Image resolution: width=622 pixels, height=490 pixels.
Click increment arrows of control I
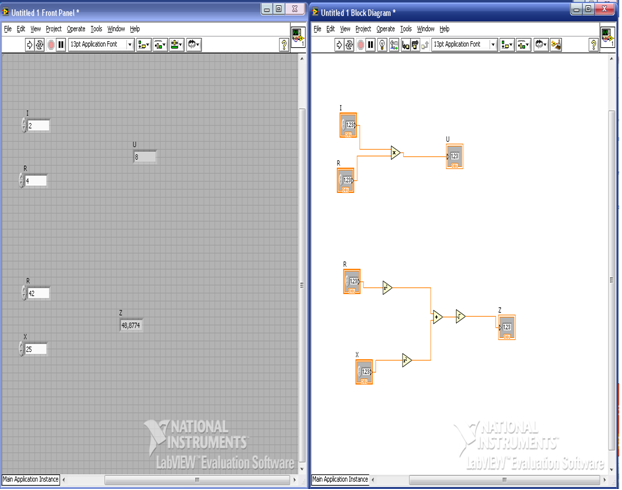point(24,125)
